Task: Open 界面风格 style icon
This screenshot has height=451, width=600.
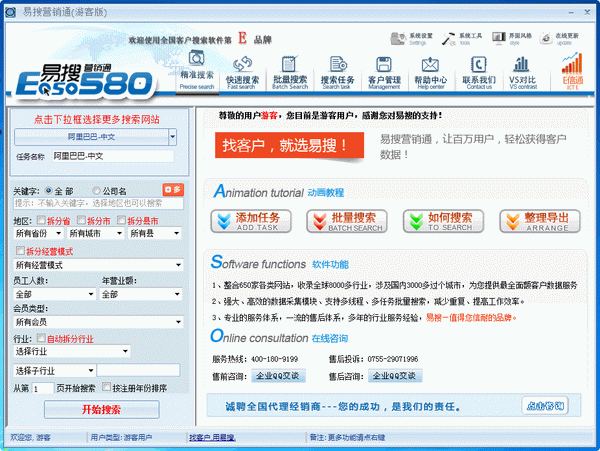Action: (512, 39)
